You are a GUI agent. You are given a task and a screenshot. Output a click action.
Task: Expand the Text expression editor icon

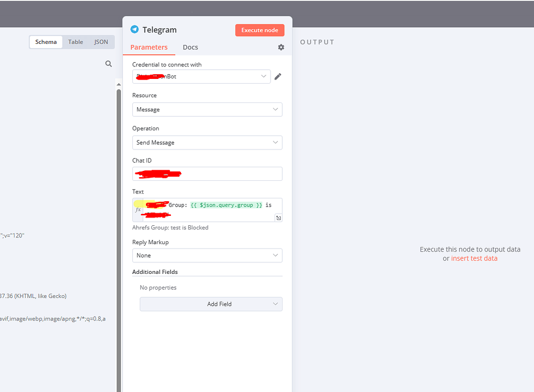279,218
